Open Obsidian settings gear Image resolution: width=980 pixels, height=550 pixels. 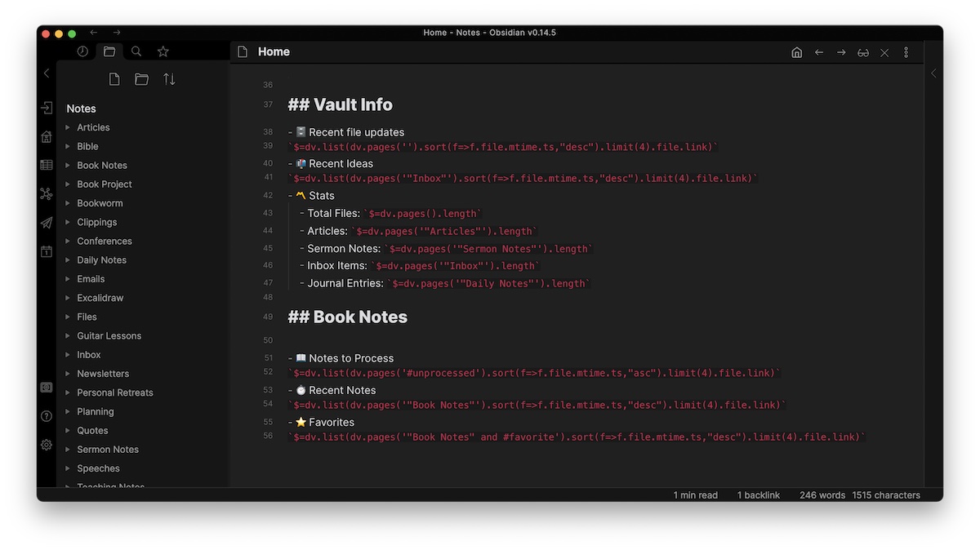click(x=47, y=445)
